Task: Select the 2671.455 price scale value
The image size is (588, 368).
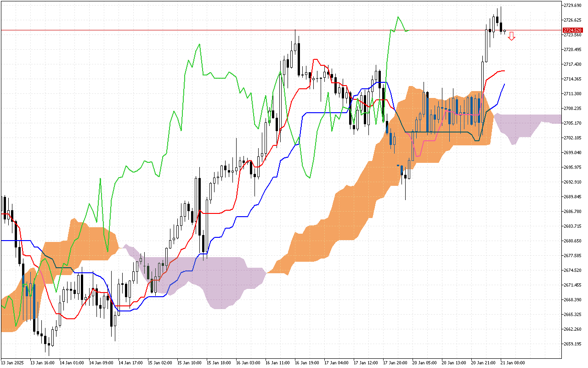Action: pyautogui.click(x=572, y=285)
